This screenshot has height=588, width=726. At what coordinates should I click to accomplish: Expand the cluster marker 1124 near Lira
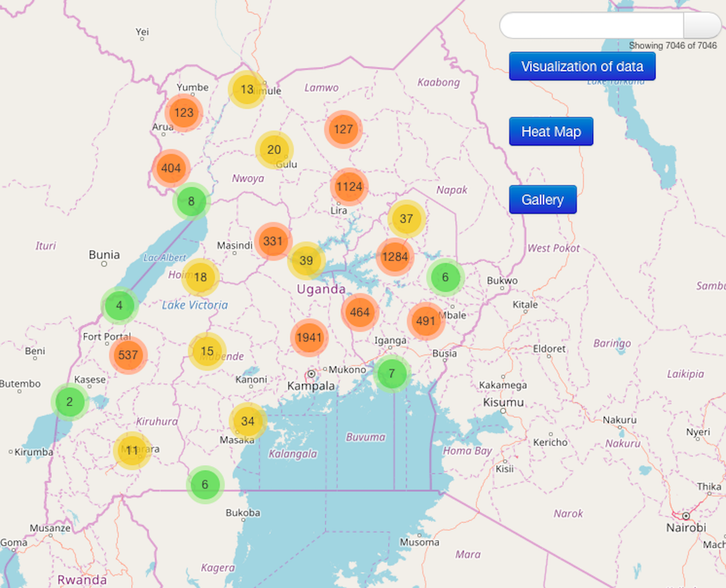349,187
